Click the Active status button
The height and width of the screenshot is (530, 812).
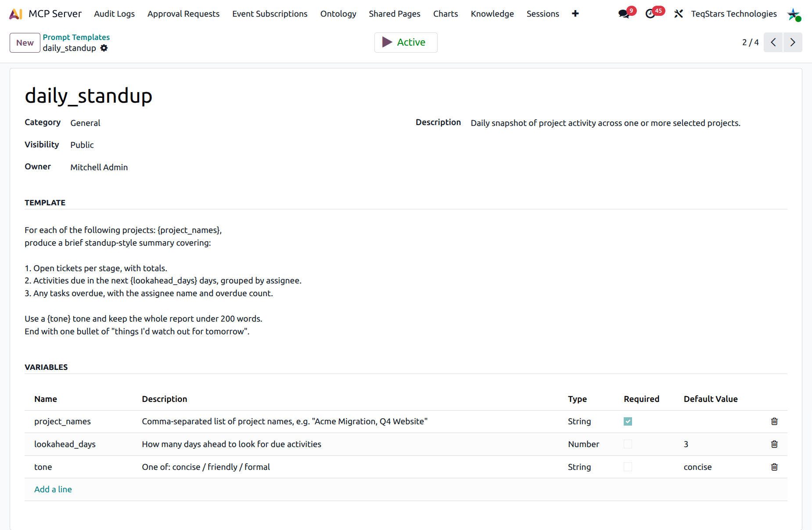(406, 42)
